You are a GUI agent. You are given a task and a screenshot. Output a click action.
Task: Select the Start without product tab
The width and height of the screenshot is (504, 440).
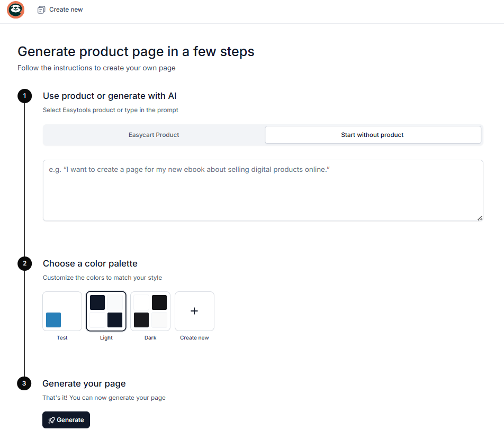tap(373, 135)
